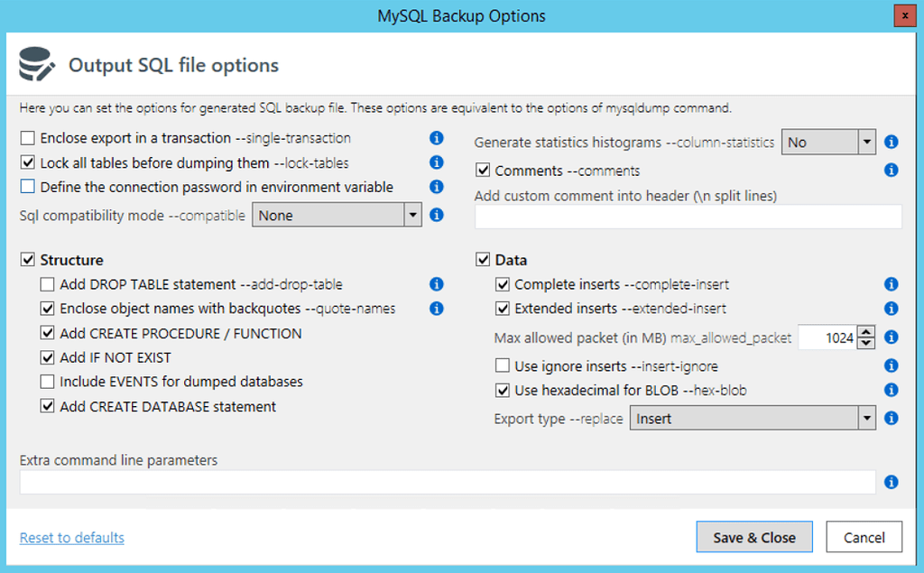Click the info icon next to --add-drop-table
924x573 pixels.
click(x=437, y=283)
